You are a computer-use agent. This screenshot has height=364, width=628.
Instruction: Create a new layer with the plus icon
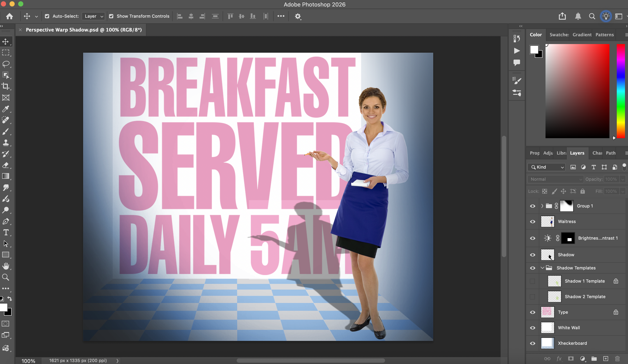[x=606, y=359]
